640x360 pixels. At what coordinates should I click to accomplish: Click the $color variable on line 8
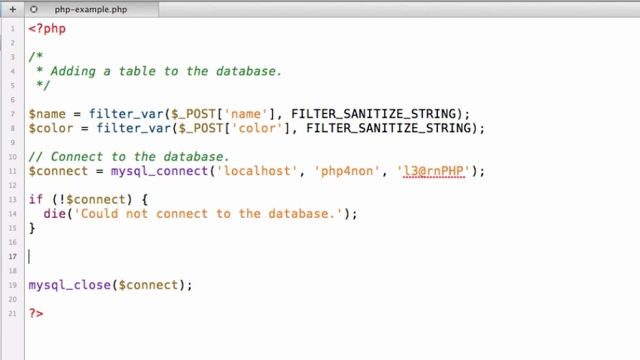(51, 128)
